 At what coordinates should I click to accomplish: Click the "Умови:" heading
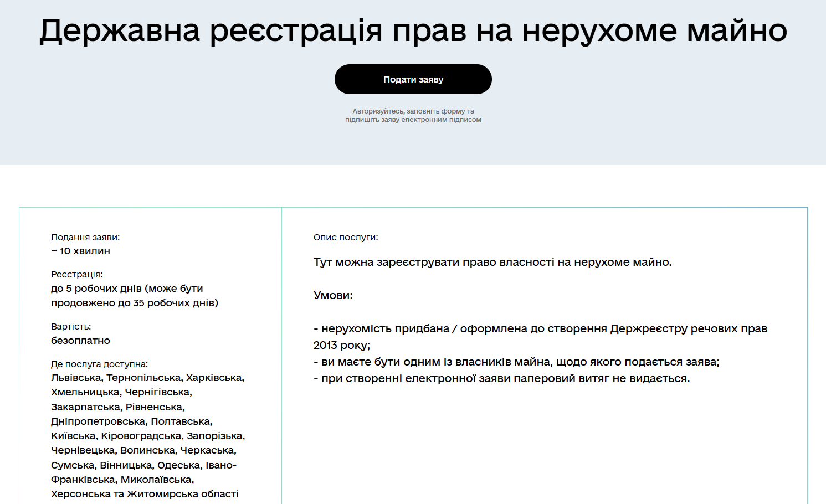coord(333,295)
